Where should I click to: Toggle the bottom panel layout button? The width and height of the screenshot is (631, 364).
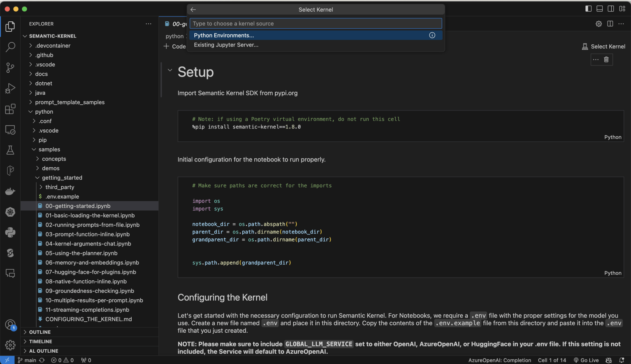pos(600,9)
